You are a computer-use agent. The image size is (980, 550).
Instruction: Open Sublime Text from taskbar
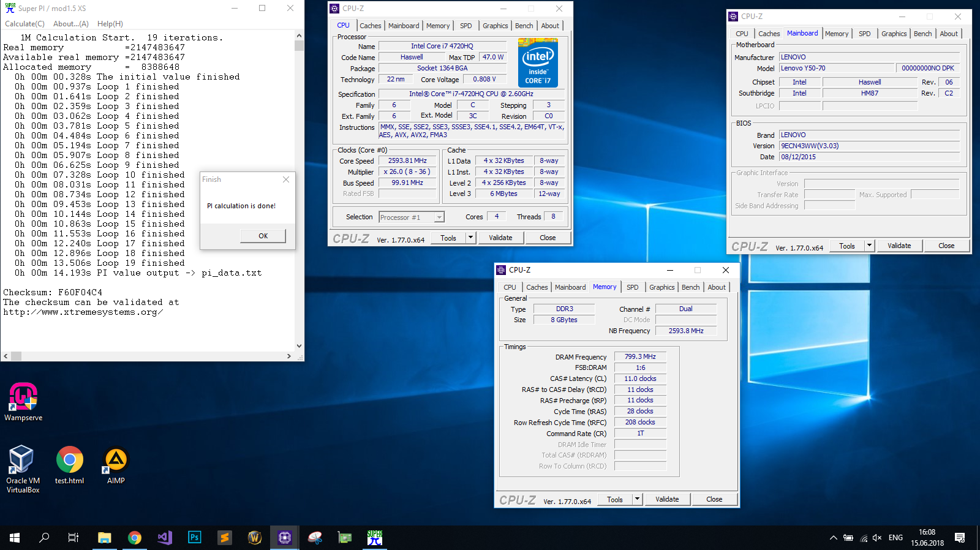coord(224,538)
